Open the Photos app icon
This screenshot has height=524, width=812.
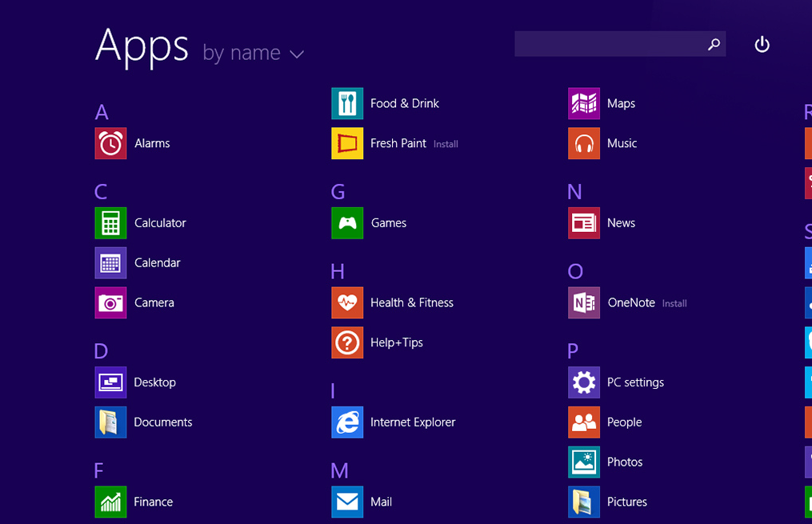(584, 462)
